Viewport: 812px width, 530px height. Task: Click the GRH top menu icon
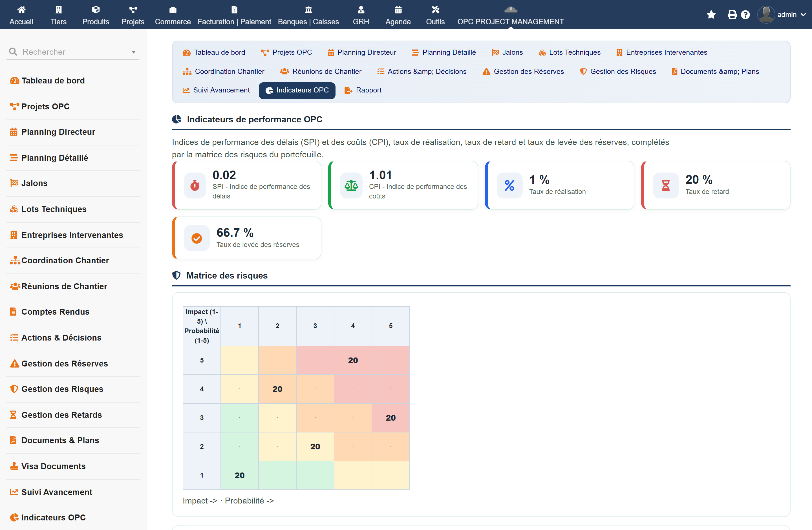(x=361, y=10)
